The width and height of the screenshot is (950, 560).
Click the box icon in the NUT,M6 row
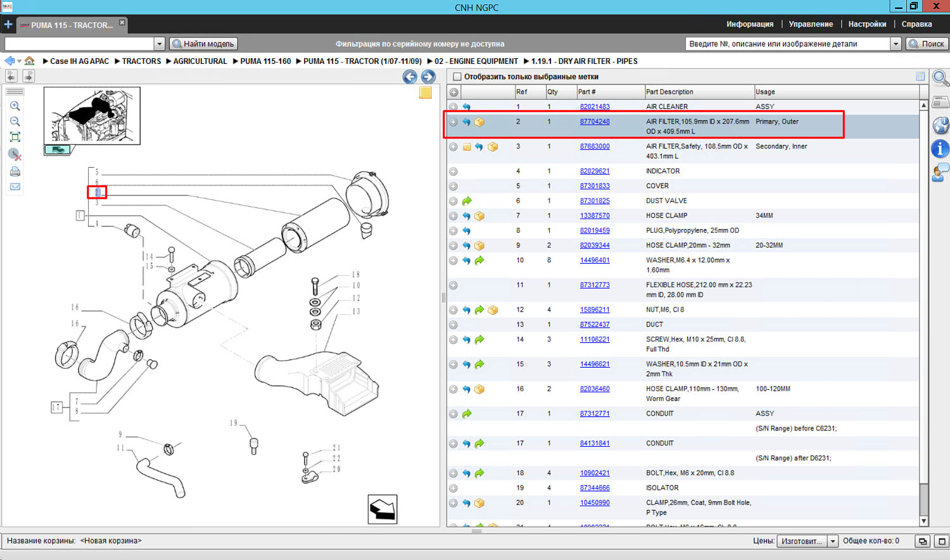click(493, 310)
